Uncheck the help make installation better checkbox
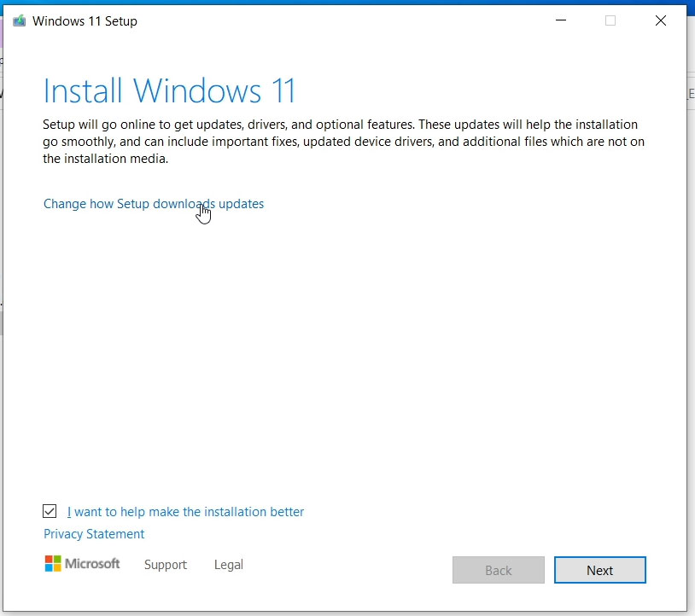This screenshot has height=616, width=695. 50,512
